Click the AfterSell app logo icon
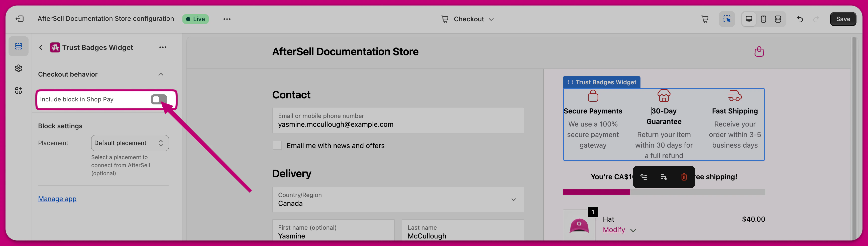868x246 pixels. click(55, 47)
